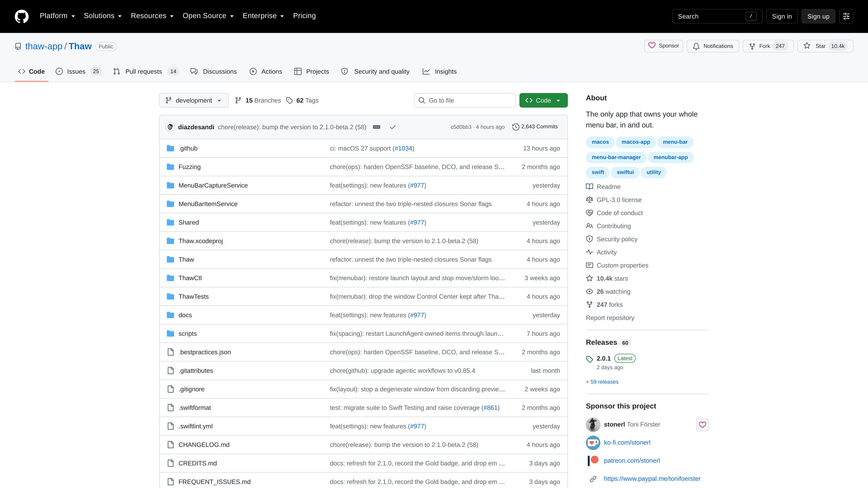Open the Discussions tab
This screenshot has width=868, height=488.
pyautogui.click(x=214, y=71)
